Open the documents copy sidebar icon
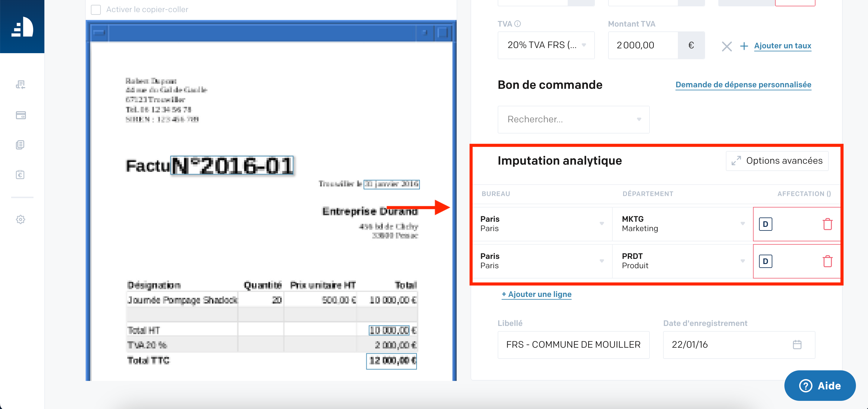Image resolution: width=868 pixels, height=409 pixels. [x=20, y=145]
